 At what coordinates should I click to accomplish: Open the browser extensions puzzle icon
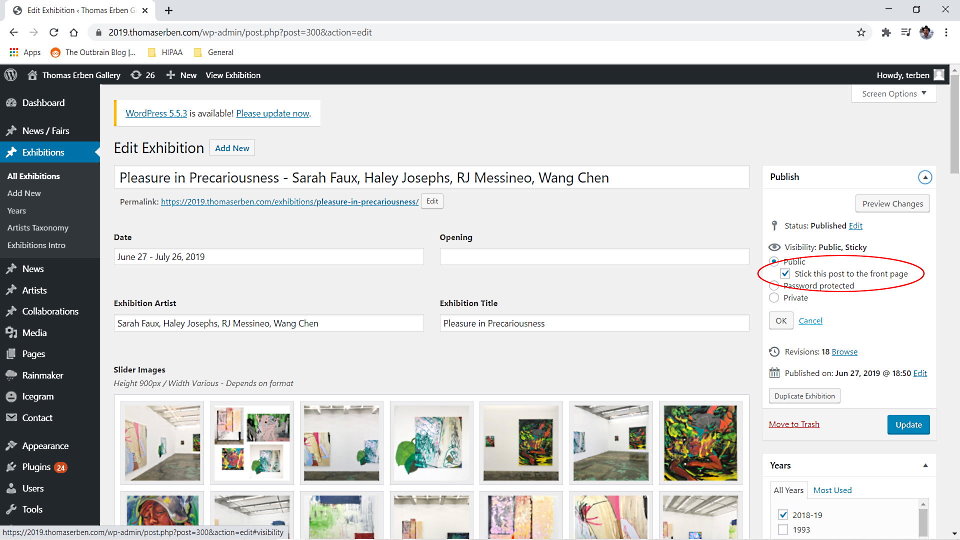[x=885, y=32]
